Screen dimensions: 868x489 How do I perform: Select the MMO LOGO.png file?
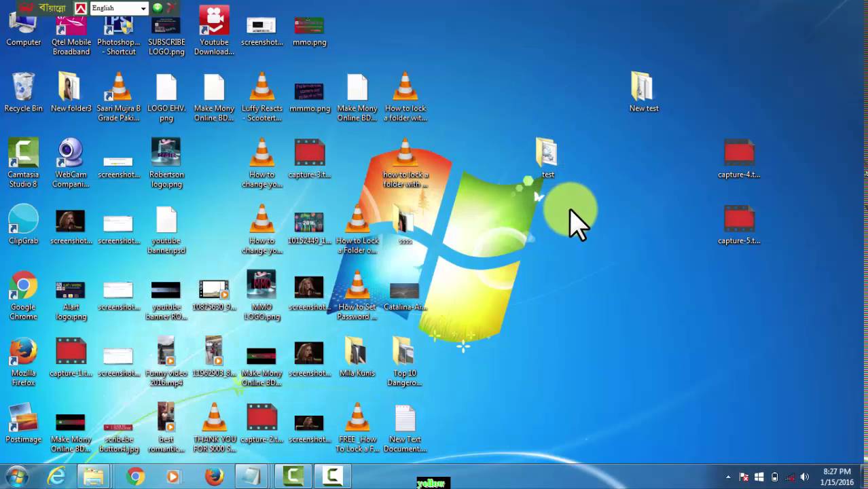click(261, 295)
